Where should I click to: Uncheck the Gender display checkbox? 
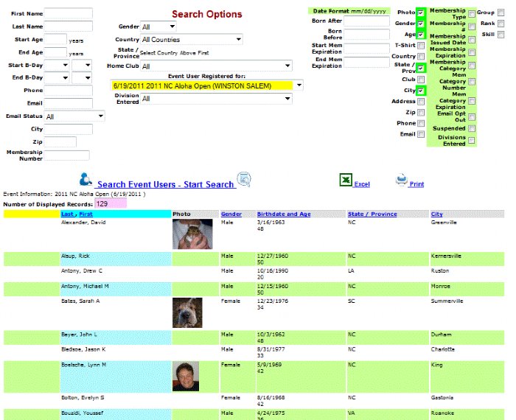[x=421, y=24]
